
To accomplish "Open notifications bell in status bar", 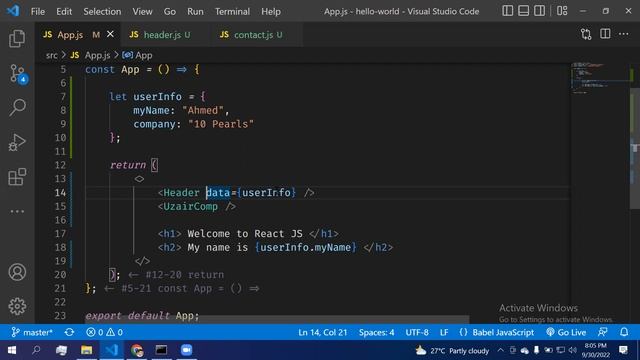I will 624,332.
